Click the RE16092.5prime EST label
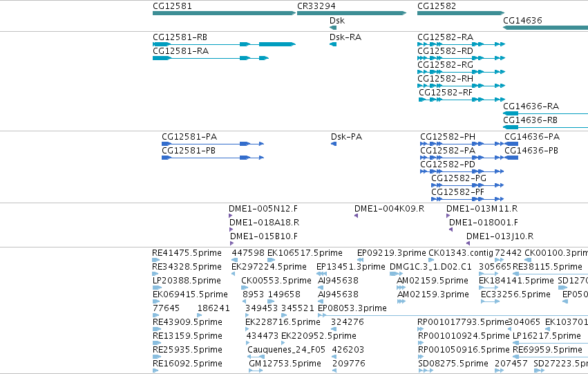The image size is (588, 374). [x=187, y=364]
